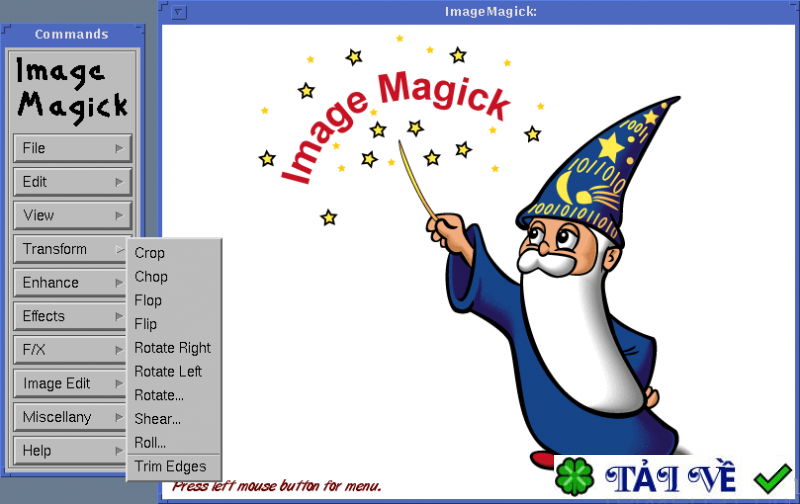Choose Trim Edges from the submenu
The height and width of the screenshot is (504, 800).
point(173,467)
